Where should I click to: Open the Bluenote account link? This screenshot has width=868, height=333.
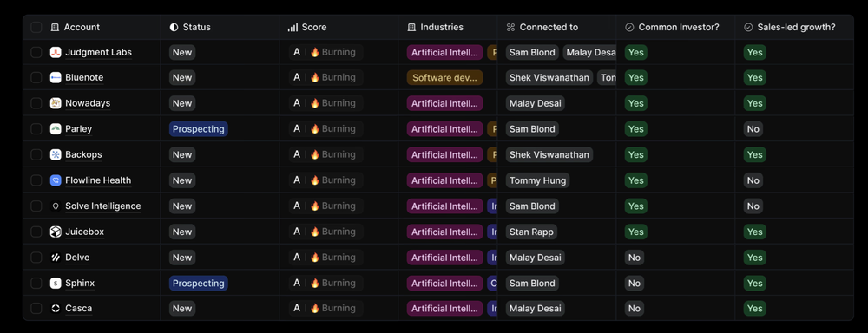tap(84, 77)
